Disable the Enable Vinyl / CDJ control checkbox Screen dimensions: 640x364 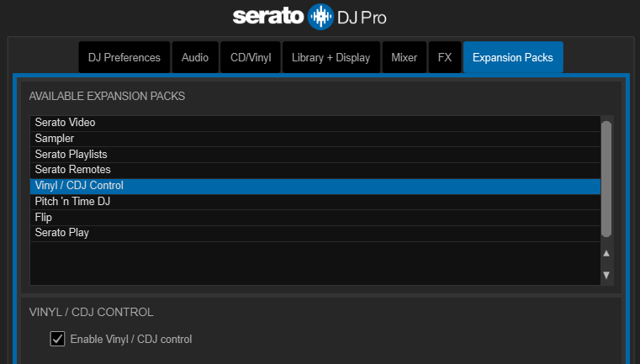point(58,339)
